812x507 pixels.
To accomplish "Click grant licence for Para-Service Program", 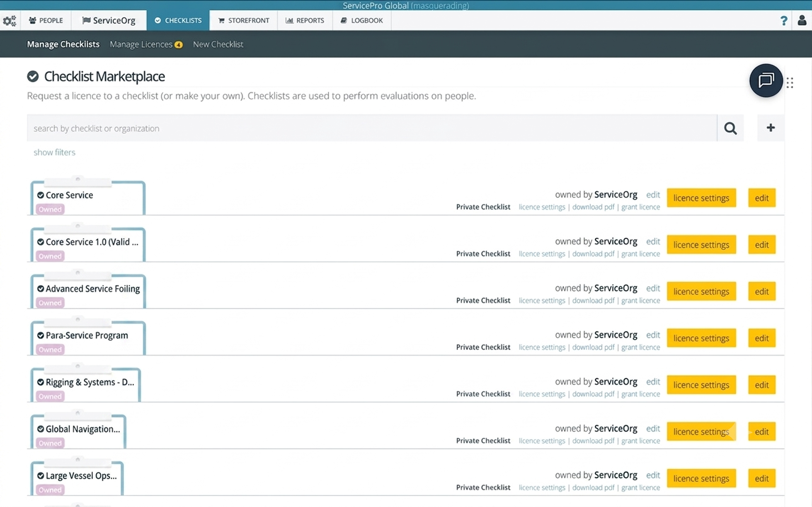I will [640, 348].
